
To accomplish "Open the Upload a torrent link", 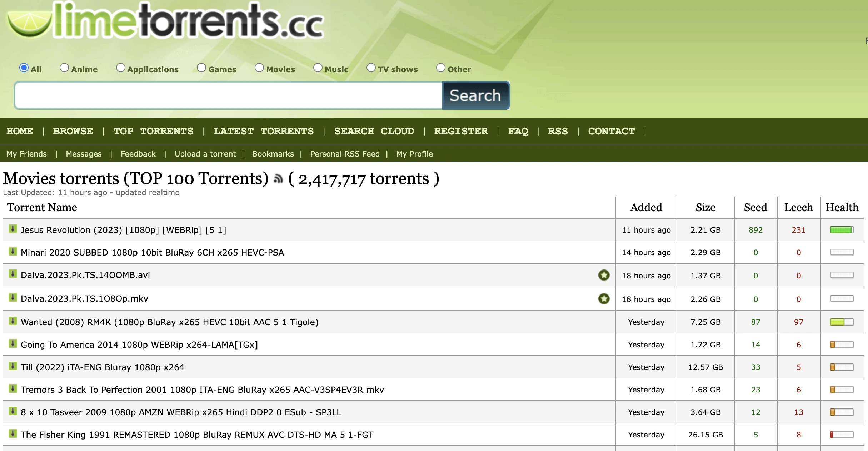I will (x=205, y=154).
